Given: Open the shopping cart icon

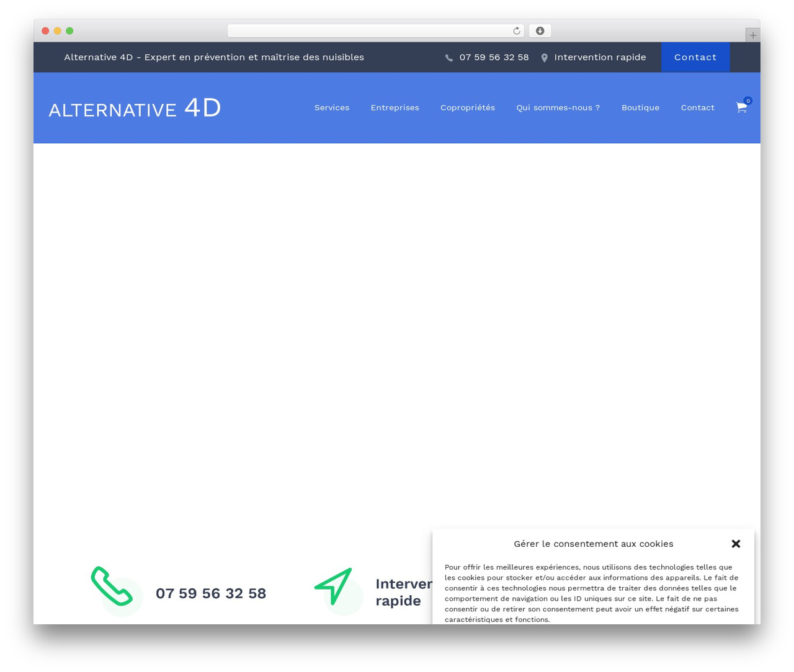Looking at the screenshot, I should tap(741, 107).
